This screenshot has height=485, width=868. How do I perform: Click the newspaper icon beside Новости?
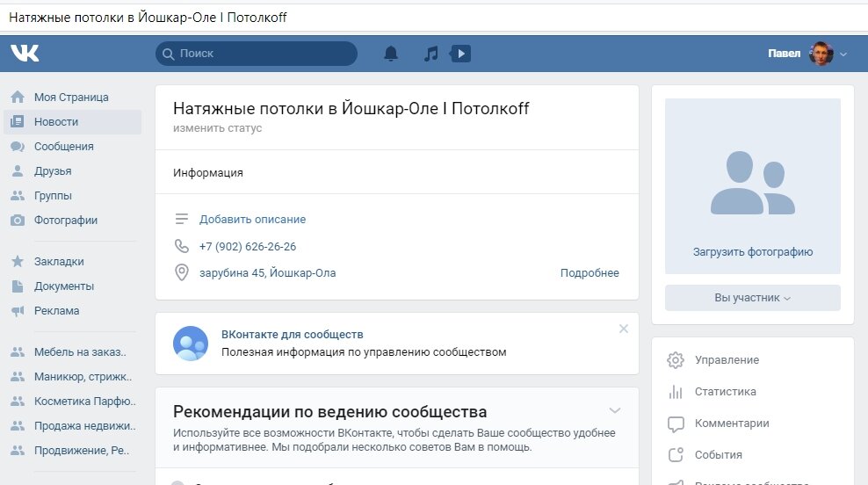[x=18, y=121]
